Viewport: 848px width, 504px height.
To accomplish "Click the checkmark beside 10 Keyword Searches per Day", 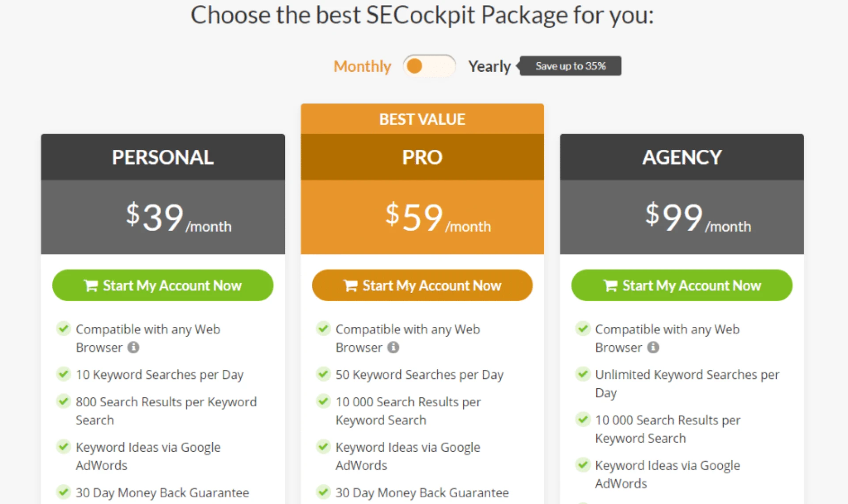I will pyautogui.click(x=63, y=374).
